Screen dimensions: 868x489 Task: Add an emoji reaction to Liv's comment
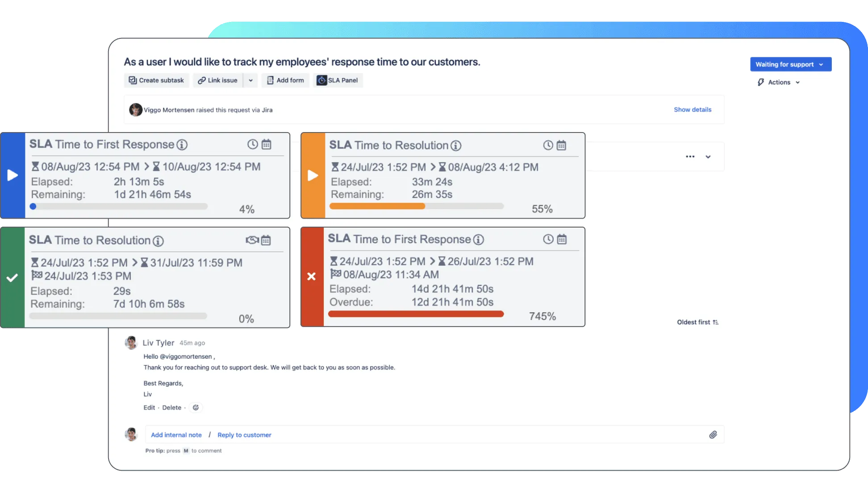click(x=196, y=407)
